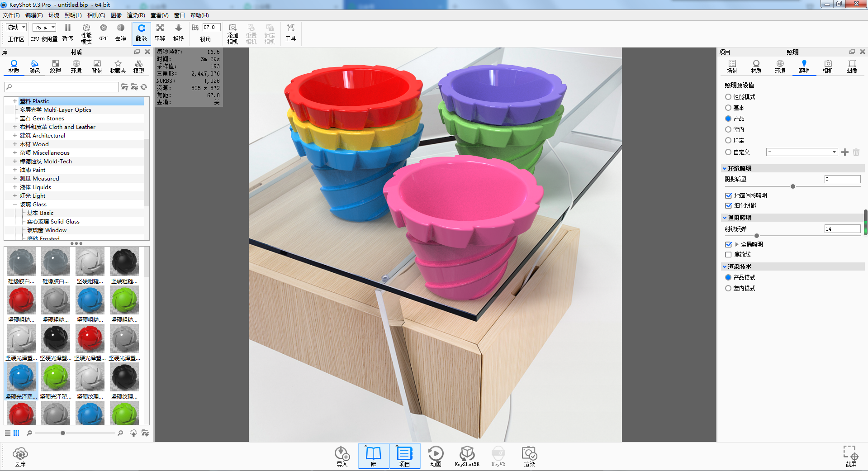Screen dimensions: 868x471
Task: Collapse General Lighting (通用照明) section
Action: pyautogui.click(x=725, y=218)
